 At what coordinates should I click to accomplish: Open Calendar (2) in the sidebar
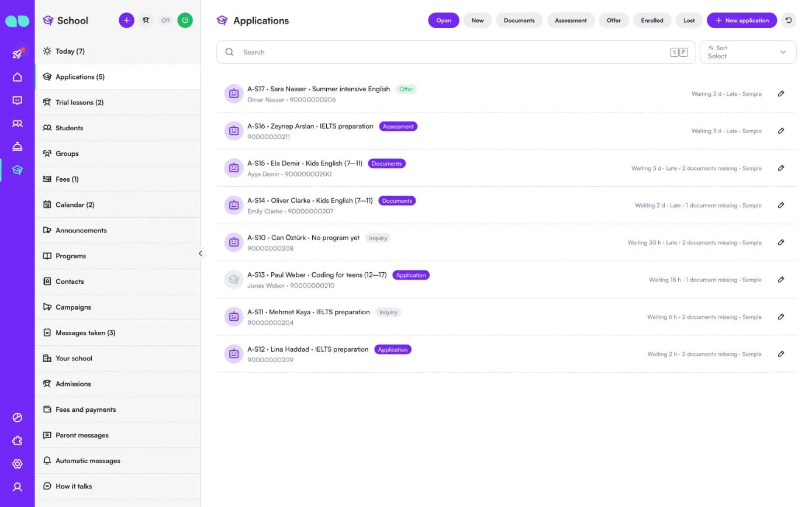click(x=118, y=205)
